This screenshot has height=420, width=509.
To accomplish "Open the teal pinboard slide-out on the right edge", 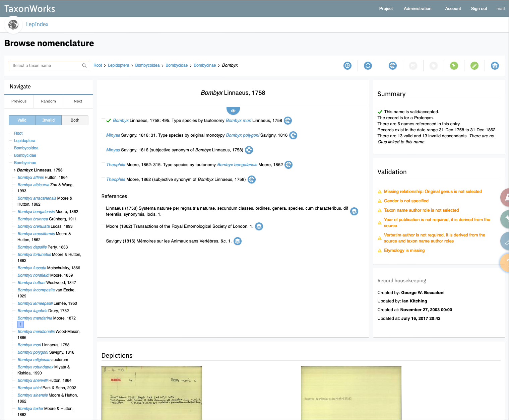I will click(x=505, y=219).
